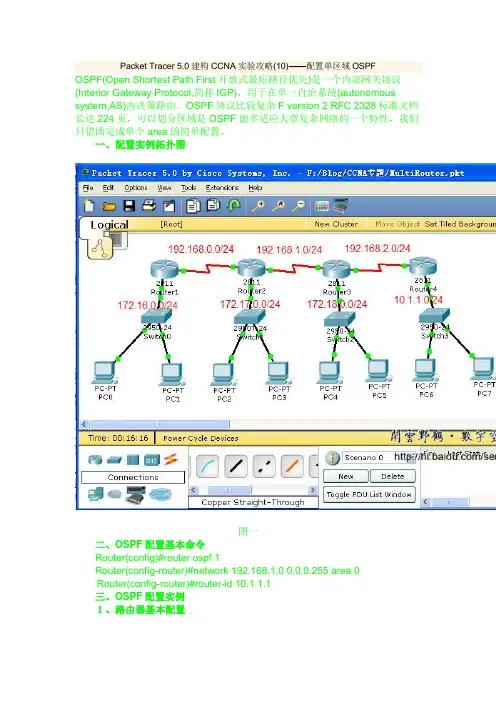The height and width of the screenshot is (702, 496).
Task: Select the Switch0 device icon
Action: (156, 317)
